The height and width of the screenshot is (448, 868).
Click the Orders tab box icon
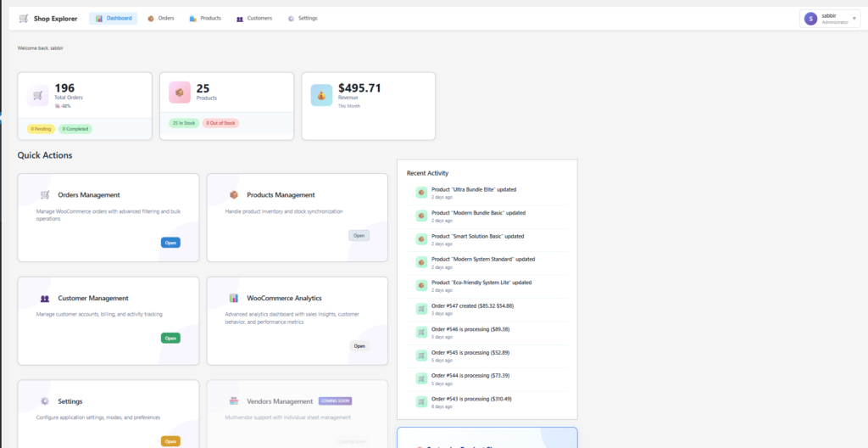coord(151,19)
